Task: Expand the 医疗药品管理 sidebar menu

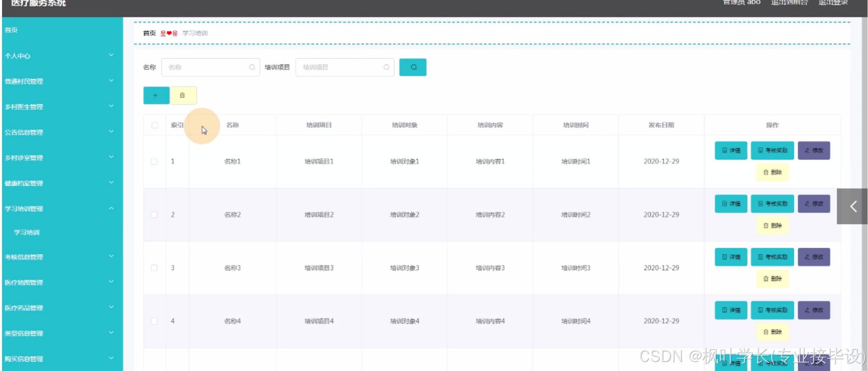Action: [62, 308]
